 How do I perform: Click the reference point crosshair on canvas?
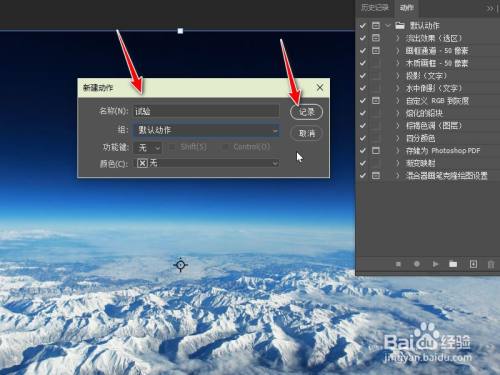[180, 265]
